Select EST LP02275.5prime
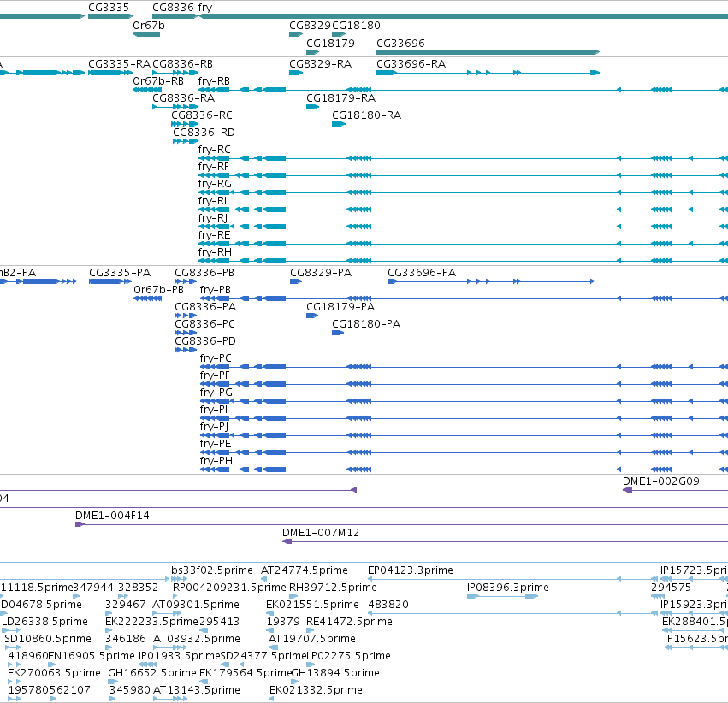This screenshot has width=728, height=703. (349, 656)
